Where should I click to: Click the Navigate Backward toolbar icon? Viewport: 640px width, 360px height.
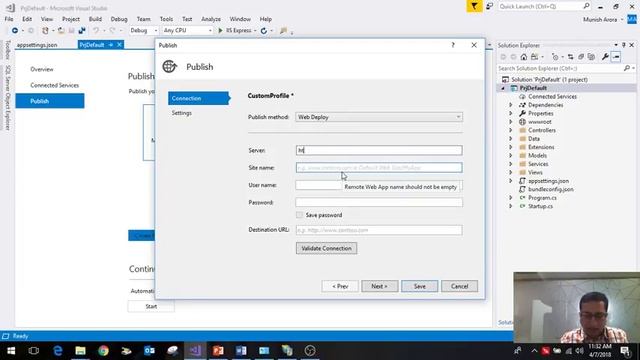(15, 31)
